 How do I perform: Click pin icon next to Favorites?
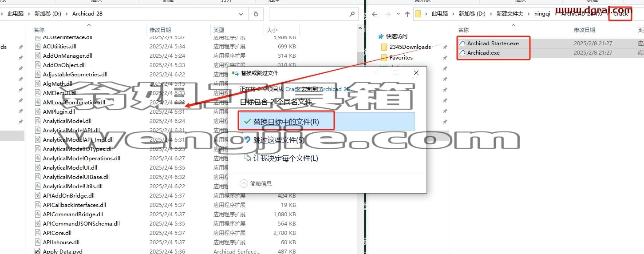tap(445, 58)
